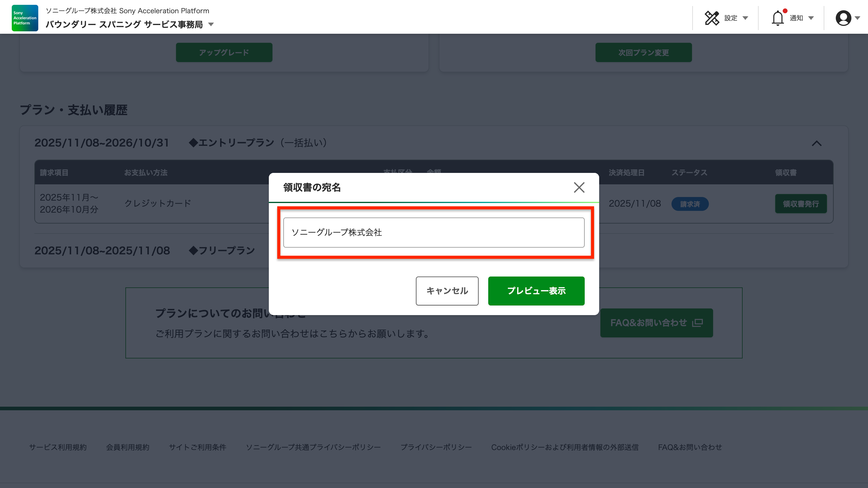Collapse the エントリープラン history section chevron
868x488 pixels.
[x=816, y=143]
